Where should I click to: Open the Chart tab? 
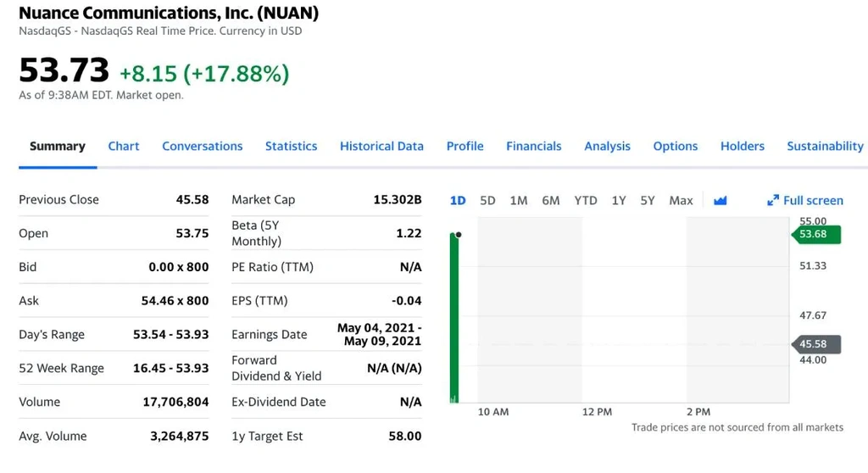click(x=124, y=146)
